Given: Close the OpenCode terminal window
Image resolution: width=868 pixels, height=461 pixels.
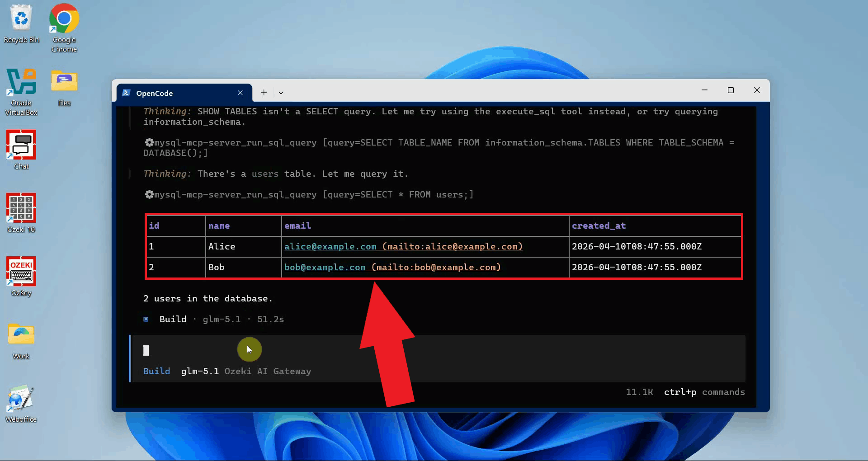Looking at the screenshot, I should pyautogui.click(x=757, y=90).
